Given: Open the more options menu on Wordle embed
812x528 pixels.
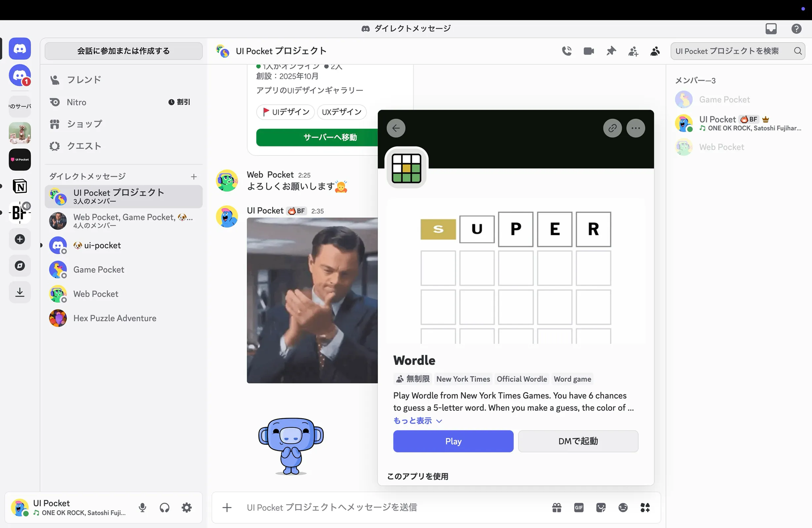Looking at the screenshot, I should [635, 128].
